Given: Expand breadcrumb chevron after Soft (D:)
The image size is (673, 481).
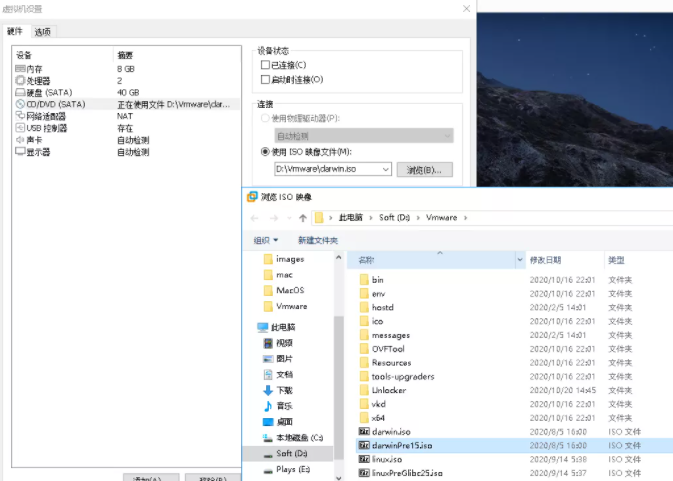Looking at the screenshot, I should (418, 218).
